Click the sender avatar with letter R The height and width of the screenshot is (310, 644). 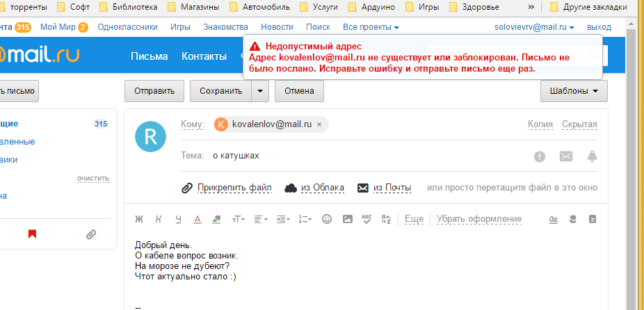coord(150,137)
